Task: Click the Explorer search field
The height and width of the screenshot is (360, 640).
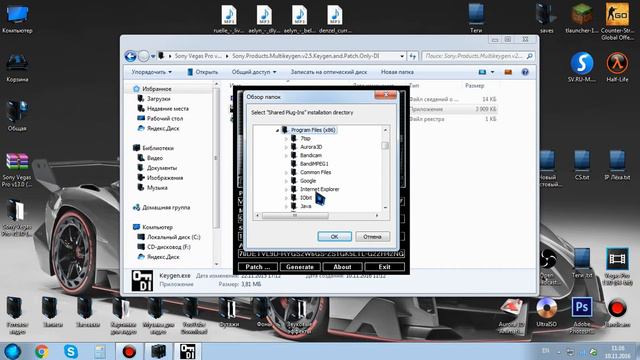Action: point(478,56)
